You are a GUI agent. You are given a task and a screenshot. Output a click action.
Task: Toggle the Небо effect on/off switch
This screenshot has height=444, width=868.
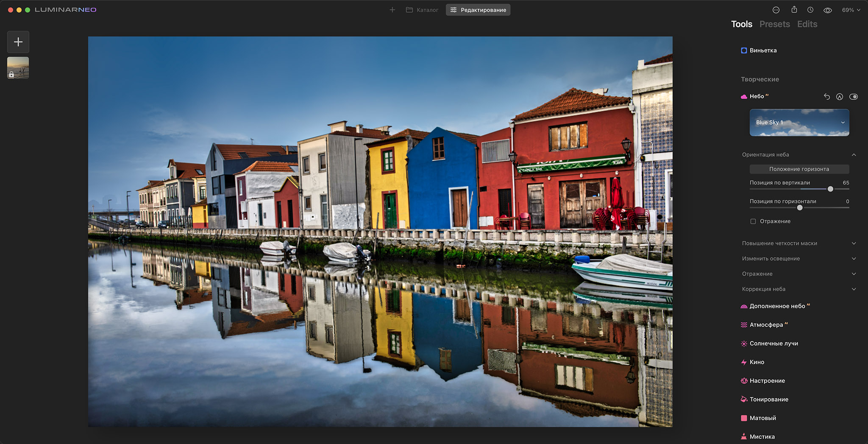(x=854, y=97)
